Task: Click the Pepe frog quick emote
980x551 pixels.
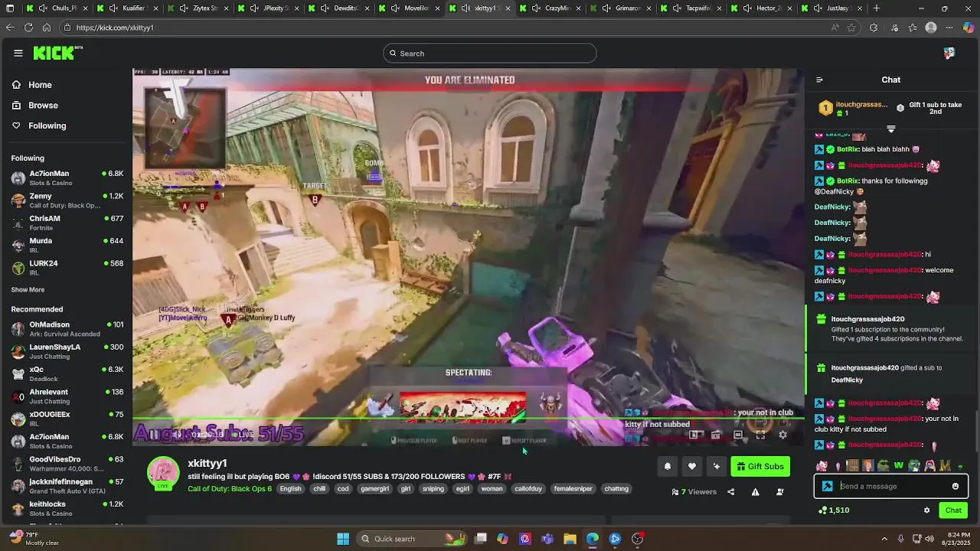Action: click(883, 465)
